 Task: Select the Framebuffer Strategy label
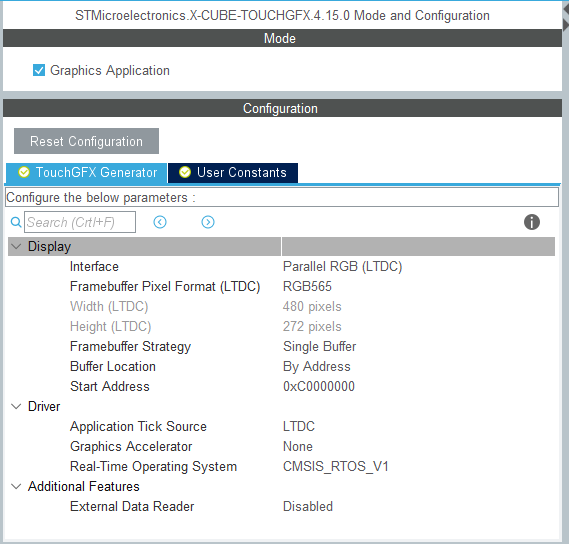[x=130, y=346]
